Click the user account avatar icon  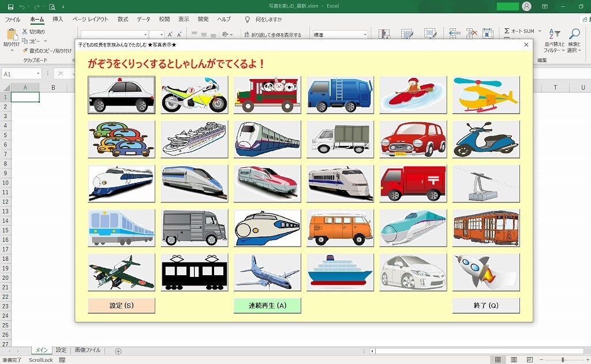526,6
